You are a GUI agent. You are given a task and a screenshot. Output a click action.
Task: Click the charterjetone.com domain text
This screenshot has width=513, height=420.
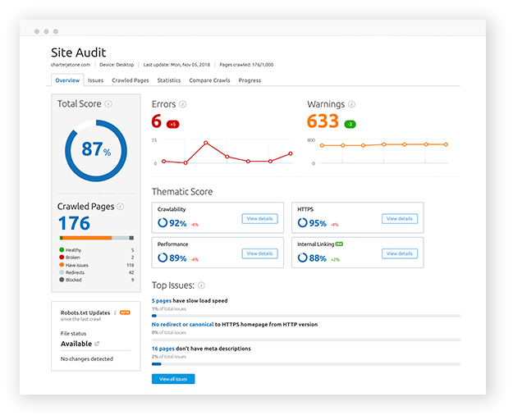coord(71,65)
